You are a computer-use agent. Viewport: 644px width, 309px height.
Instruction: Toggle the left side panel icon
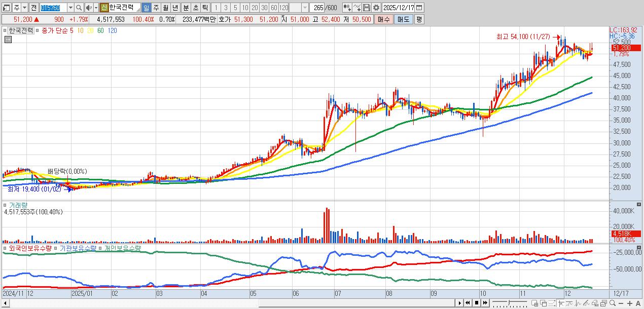(7, 8)
